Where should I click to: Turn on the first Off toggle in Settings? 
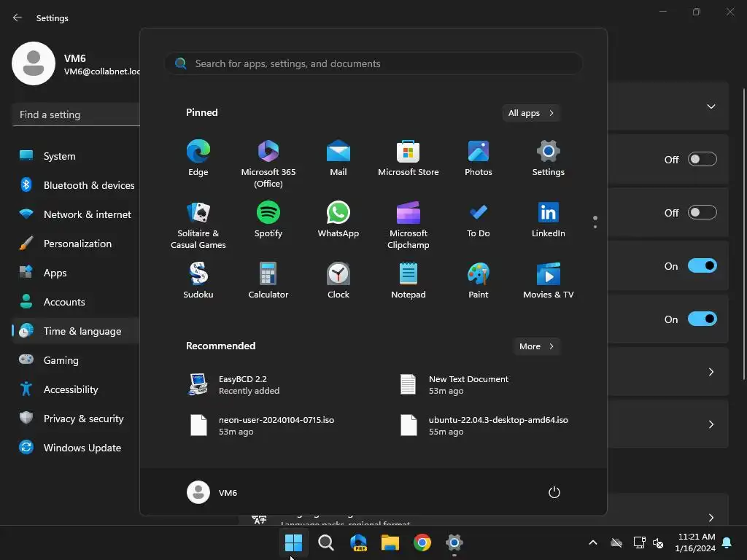[x=703, y=159]
